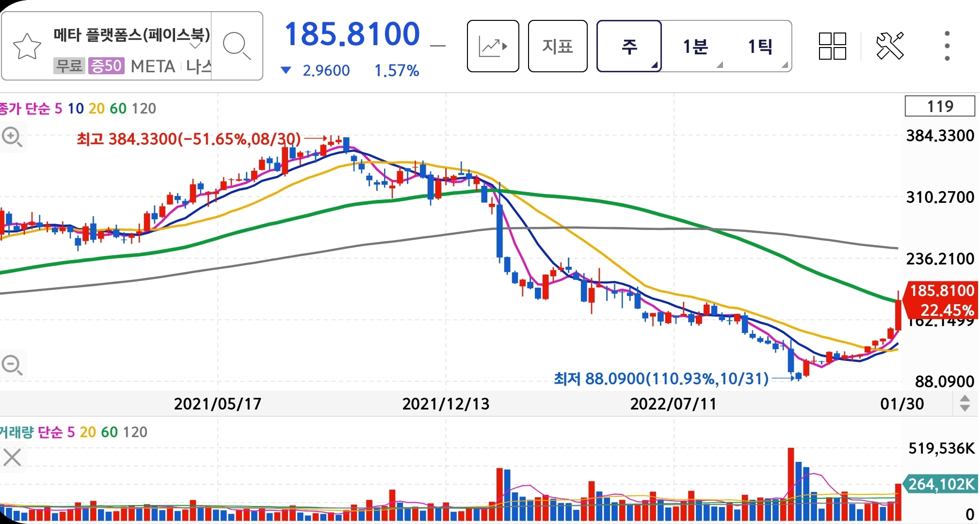Viewport: 980px width, 524px height.
Task: Select the 1틱 tick chart tab
Action: [760, 47]
